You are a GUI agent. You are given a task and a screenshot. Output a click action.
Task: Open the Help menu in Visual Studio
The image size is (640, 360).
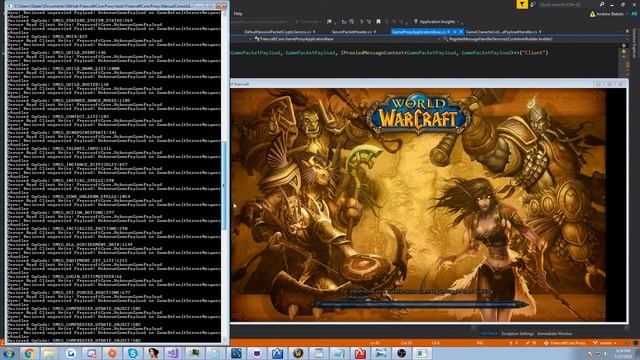pos(238,13)
